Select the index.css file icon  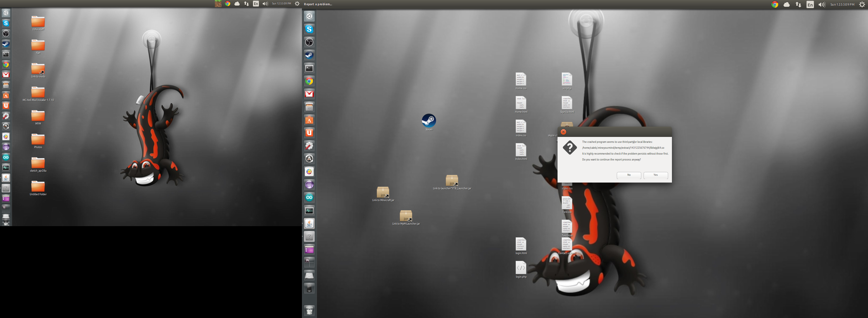tap(521, 128)
